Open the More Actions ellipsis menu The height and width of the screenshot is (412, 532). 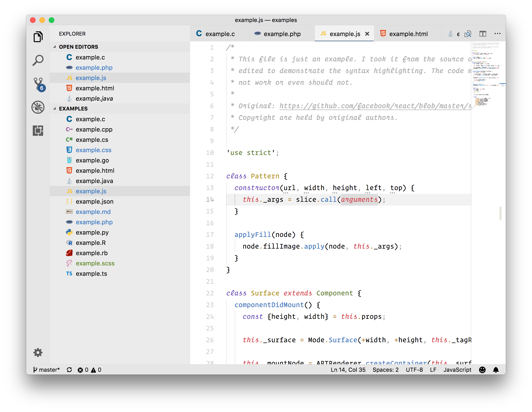pyautogui.click(x=497, y=34)
